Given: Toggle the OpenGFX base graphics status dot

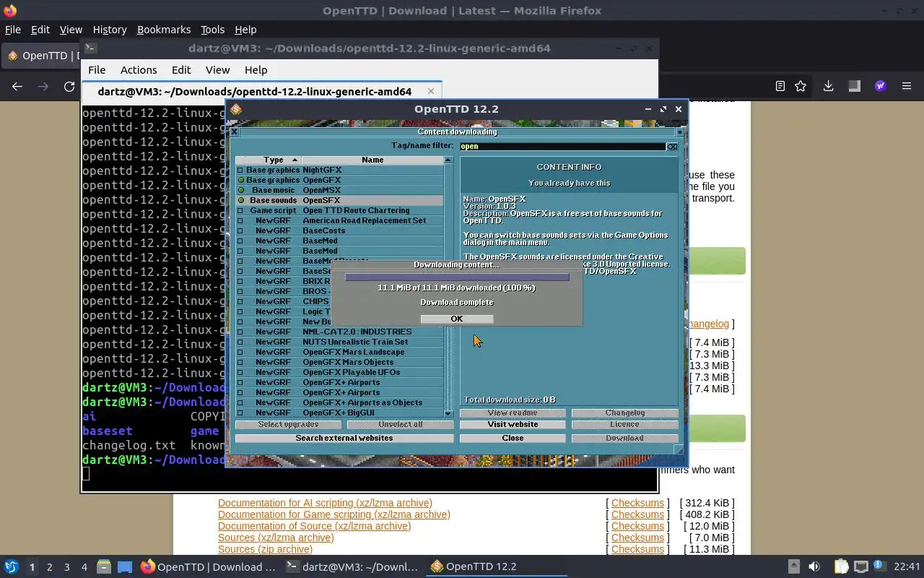Looking at the screenshot, I should pyautogui.click(x=240, y=180).
